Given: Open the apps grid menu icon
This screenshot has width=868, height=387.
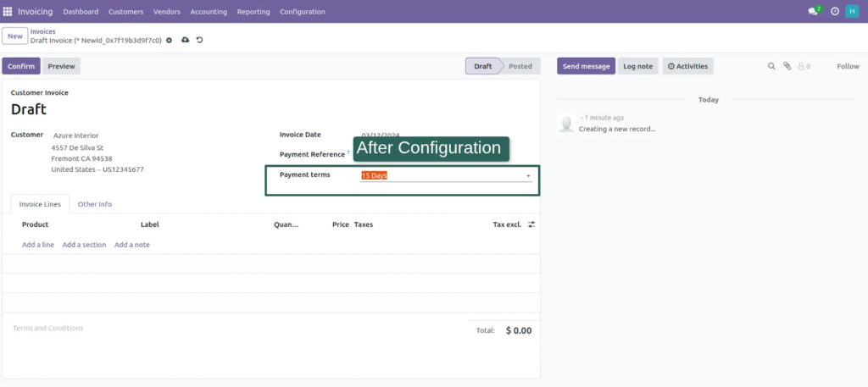Looking at the screenshot, I should (8, 12).
